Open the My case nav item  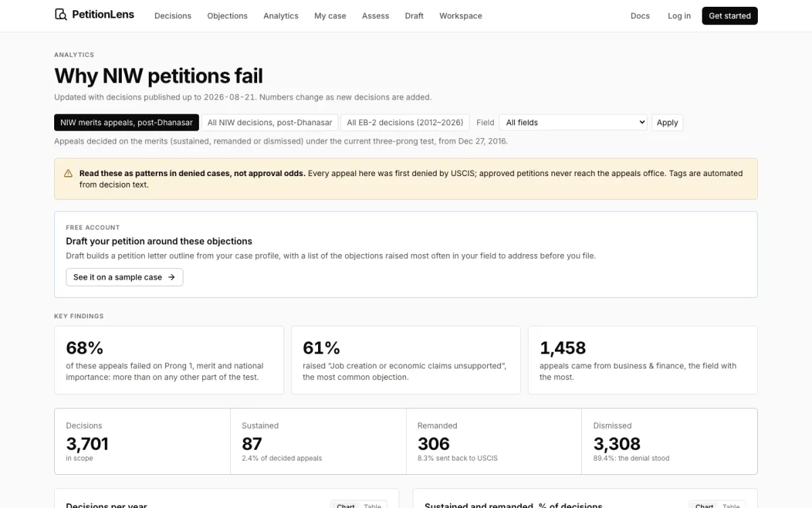[330, 16]
